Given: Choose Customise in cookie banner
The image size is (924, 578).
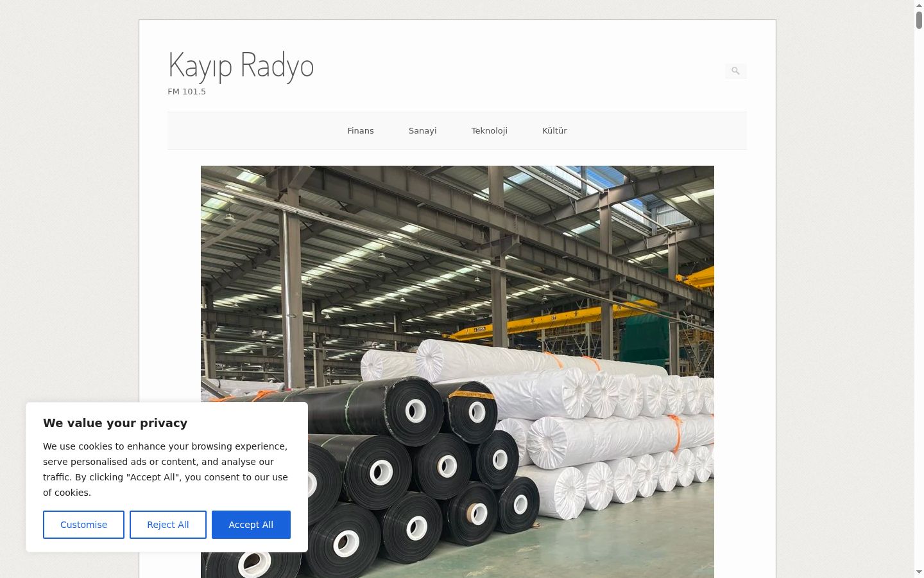Looking at the screenshot, I should click(x=83, y=525).
